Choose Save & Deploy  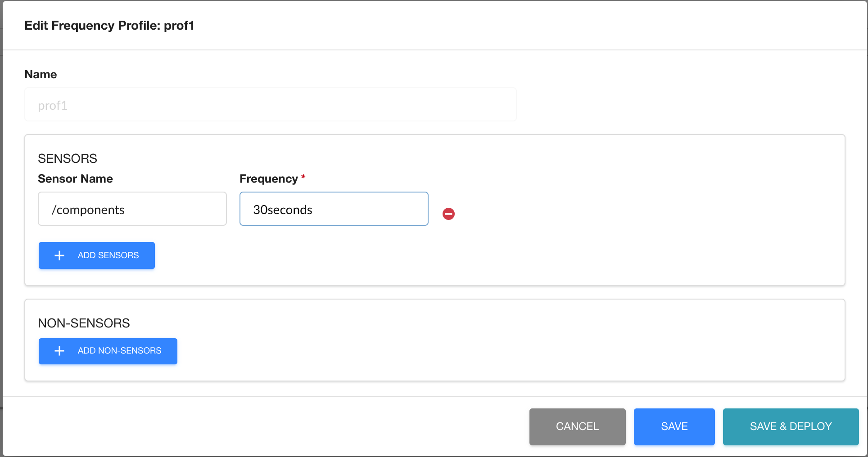[x=791, y=426]
